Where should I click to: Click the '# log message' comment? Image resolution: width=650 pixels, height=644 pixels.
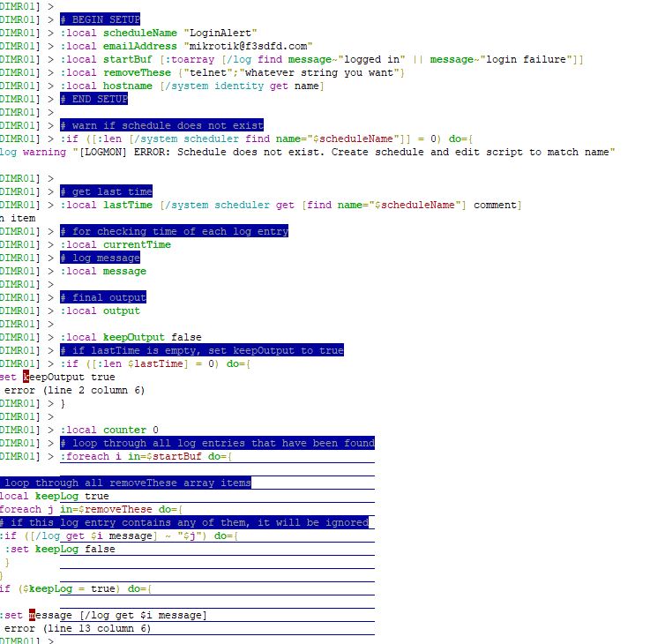(x=100, y=258)
